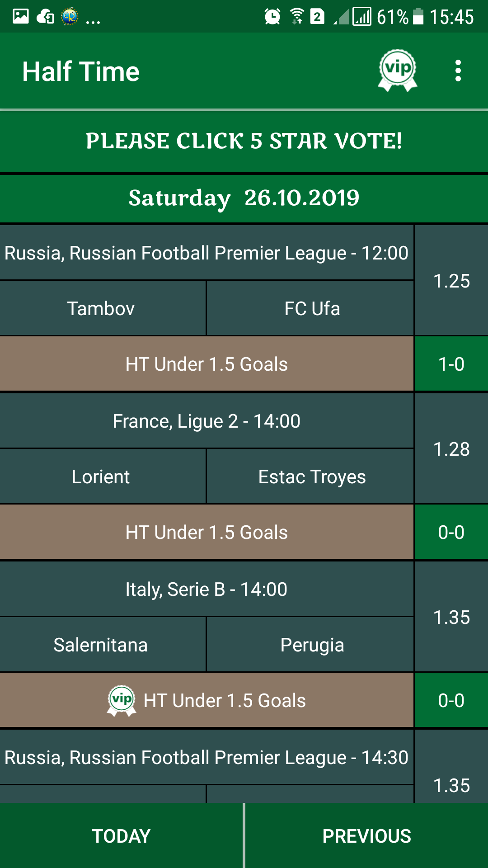Tap the 1.25 odds for Tambov match
488x868 pixels.
(451, 281)
